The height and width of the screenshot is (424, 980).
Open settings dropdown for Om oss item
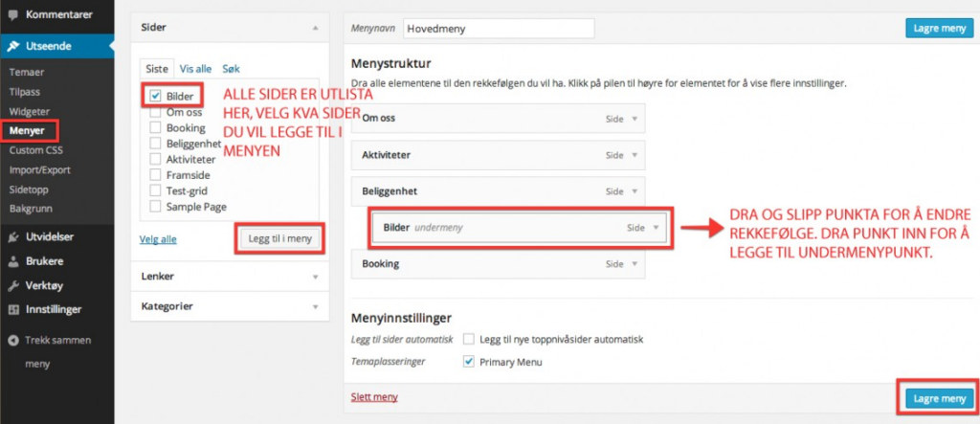pos(632,119)
